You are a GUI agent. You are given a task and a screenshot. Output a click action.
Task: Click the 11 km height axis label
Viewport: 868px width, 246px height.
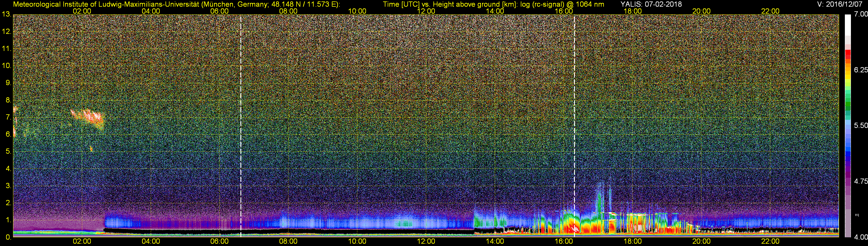click(x=6, y=49)
